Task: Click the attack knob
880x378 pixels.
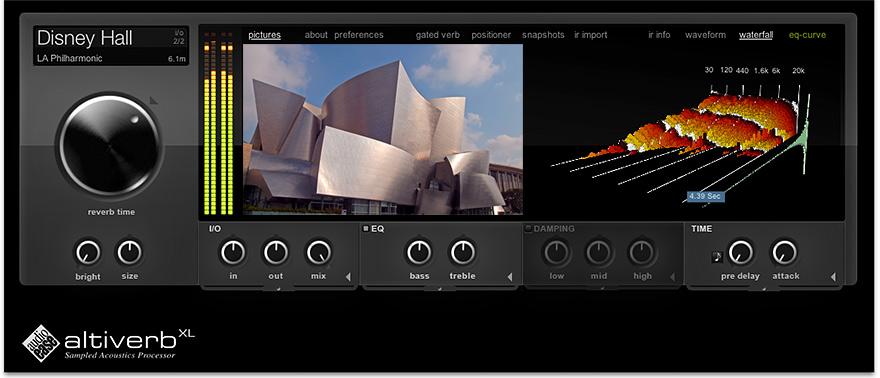Action: [x=784, y=253]
